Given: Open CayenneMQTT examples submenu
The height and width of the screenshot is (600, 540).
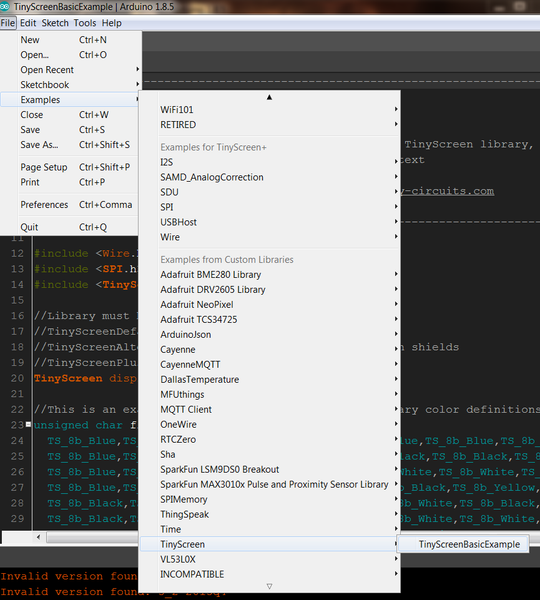Looking at the screenshot, I should [x=270, y=365].
